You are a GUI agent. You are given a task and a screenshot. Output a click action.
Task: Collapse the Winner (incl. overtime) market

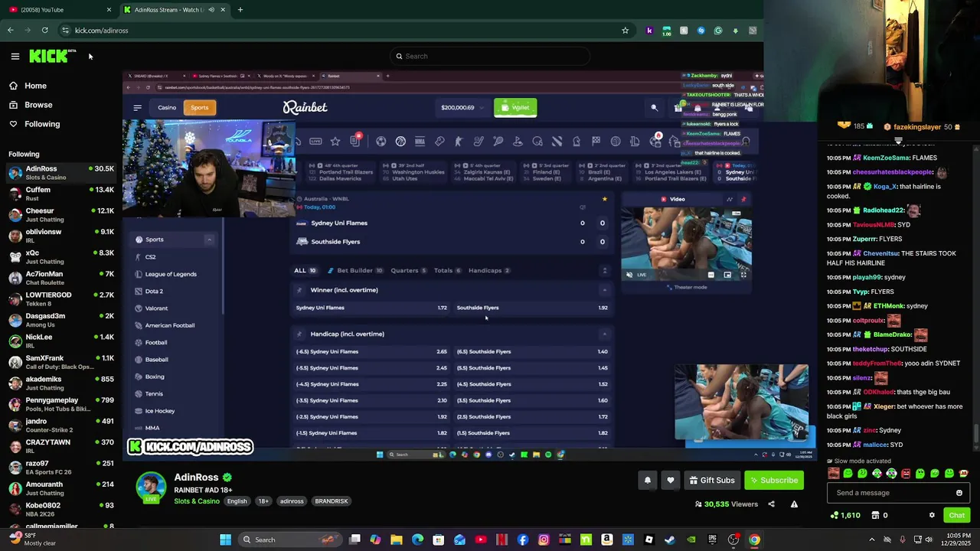click(605, 290)
